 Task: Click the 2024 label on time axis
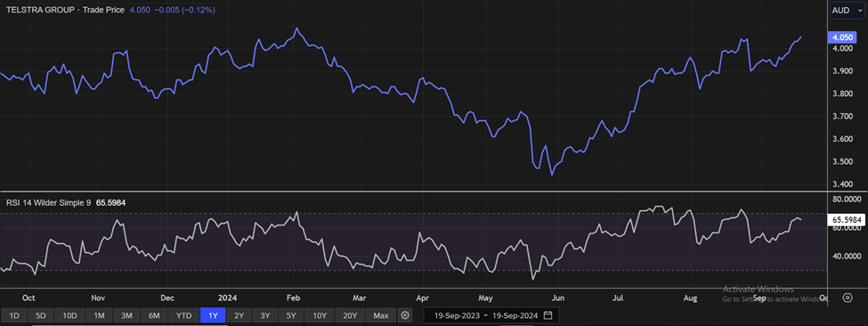[x=228, y=297]
